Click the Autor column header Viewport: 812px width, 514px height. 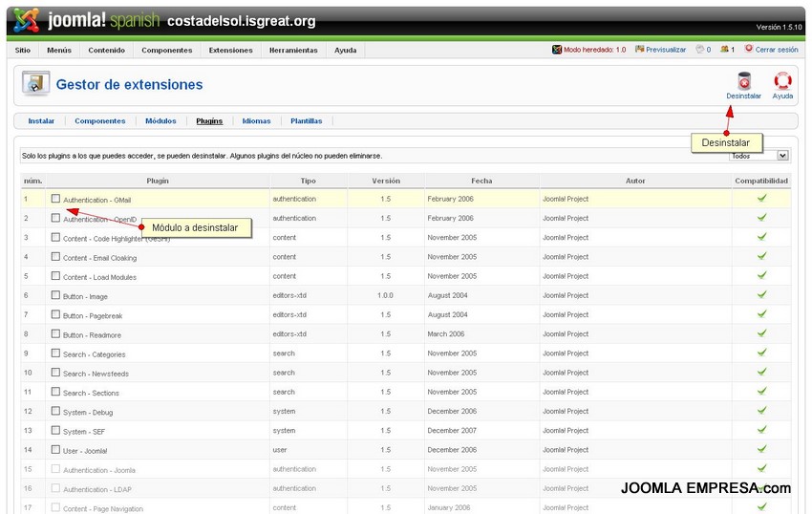tap(635, 181)
